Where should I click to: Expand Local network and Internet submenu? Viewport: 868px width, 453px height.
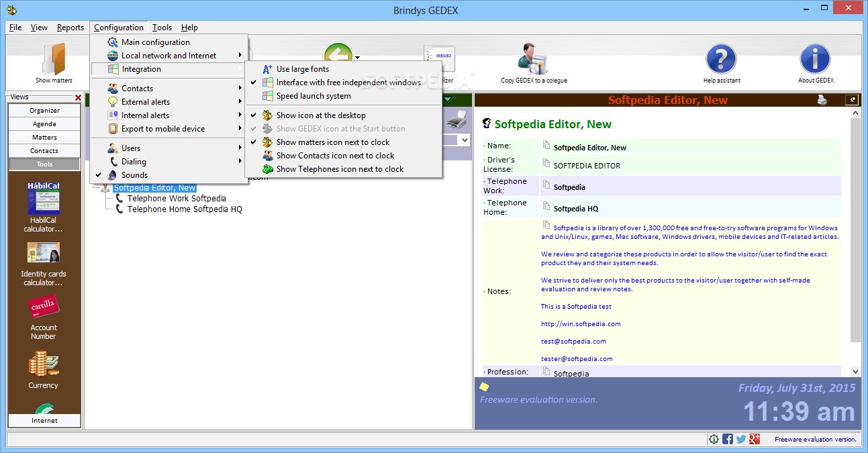[168, 56]
